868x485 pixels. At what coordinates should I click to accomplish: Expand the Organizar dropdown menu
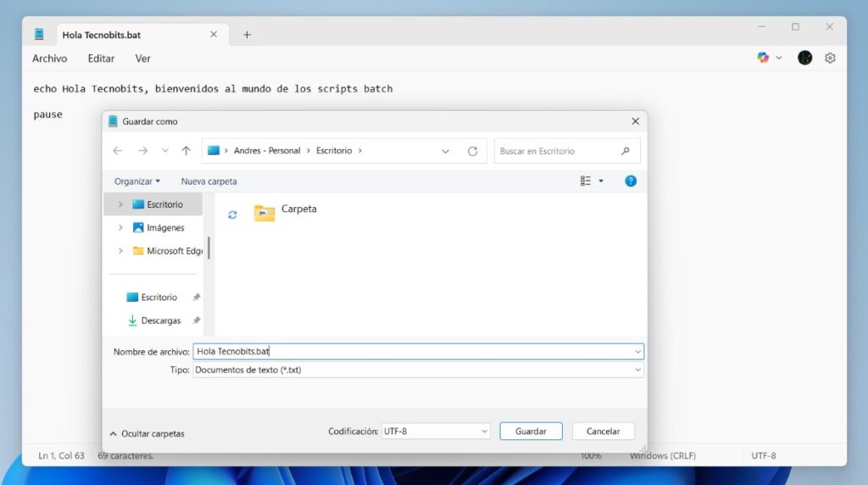[137, 181]
